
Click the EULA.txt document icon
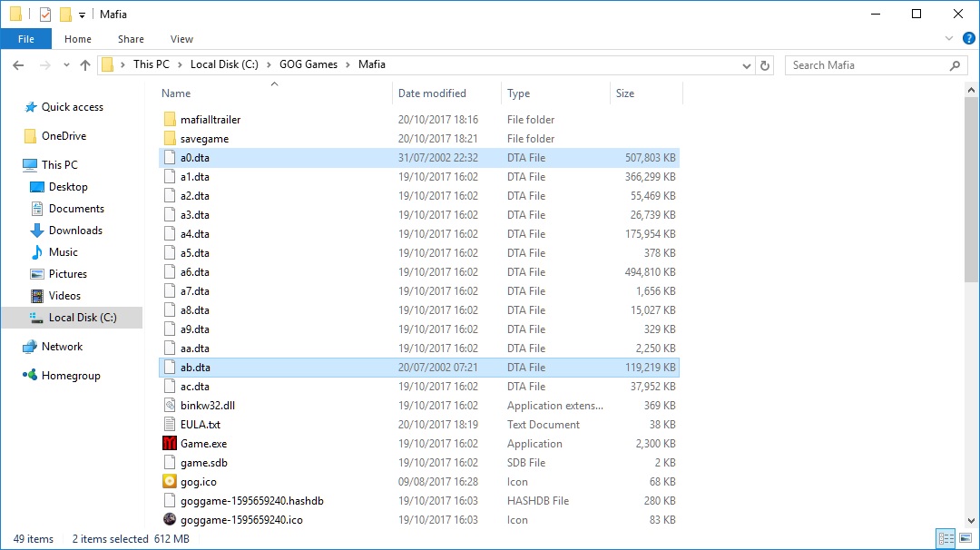coord(170,425)
